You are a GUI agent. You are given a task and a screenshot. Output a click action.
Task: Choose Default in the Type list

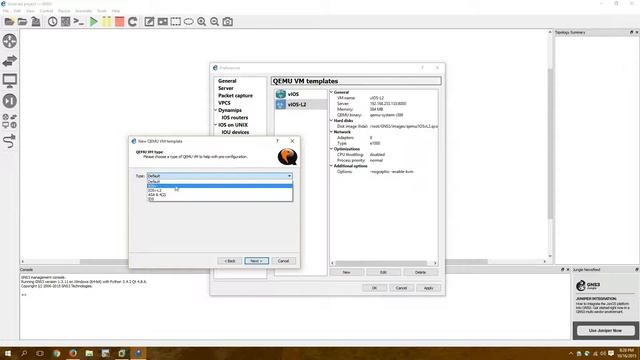(x=220, y=181)
